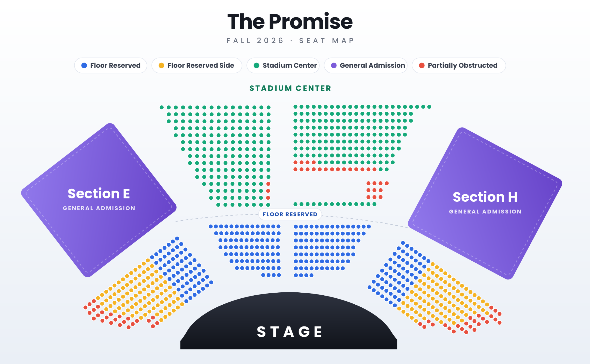Select the Floor Reserved legend pill
Screen dimensions: 590x364
[111, 65]
